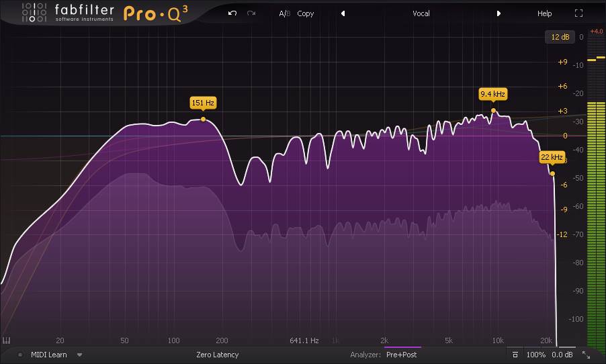Go to previous preset with left arrow
The width and height of the screenshot is (606, 364).
tap(343, 13)
